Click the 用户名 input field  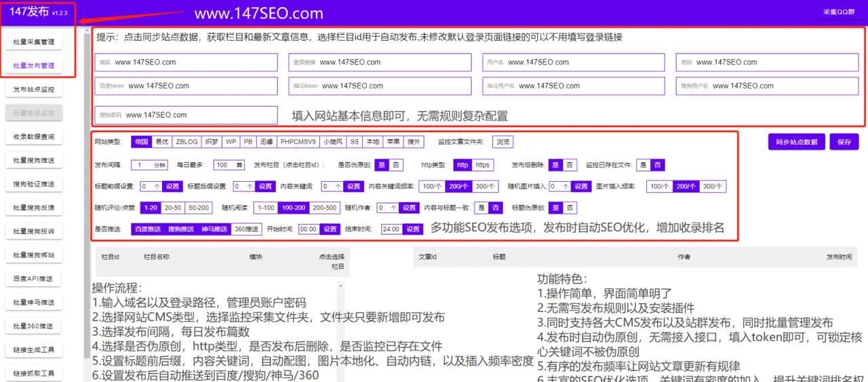point(573,62)
